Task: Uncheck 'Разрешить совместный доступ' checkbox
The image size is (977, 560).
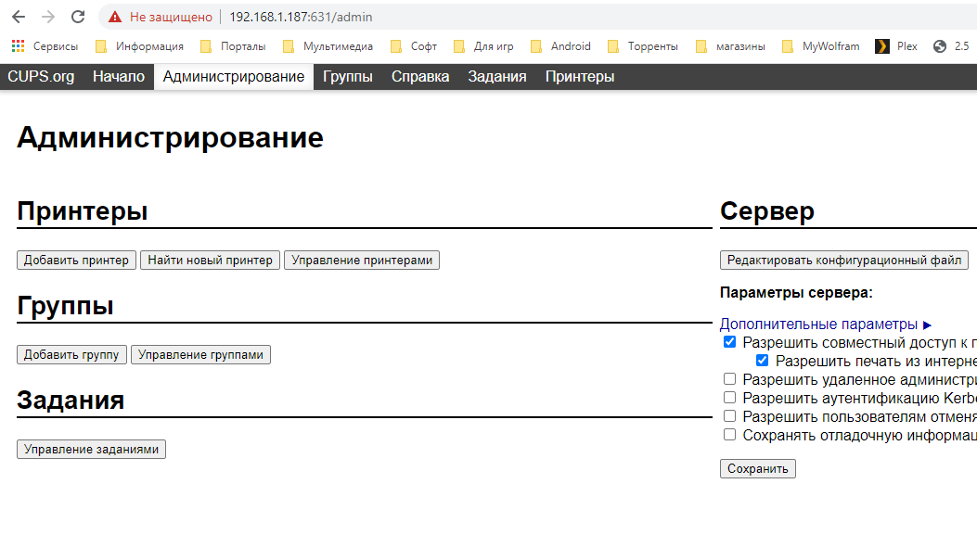Action: (x=729, y=342)
